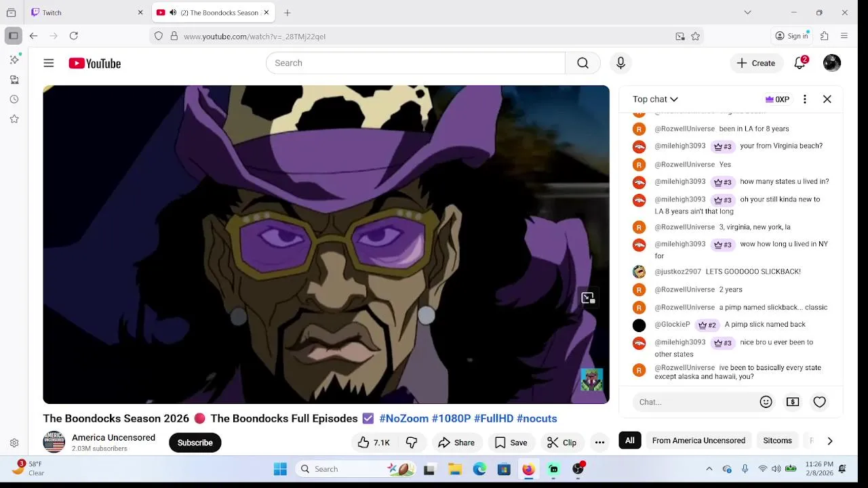Clip the video with the Clip button
The height and width of the screenshot is (488, 868).
562,443
